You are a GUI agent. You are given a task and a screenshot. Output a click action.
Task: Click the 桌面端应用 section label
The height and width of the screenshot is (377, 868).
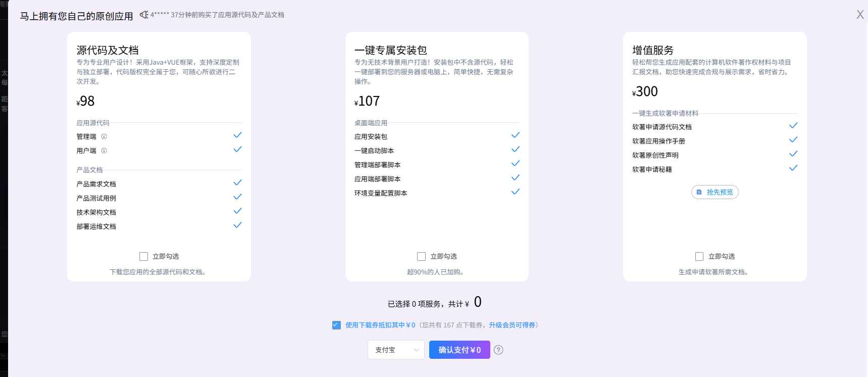coord(371,123)
